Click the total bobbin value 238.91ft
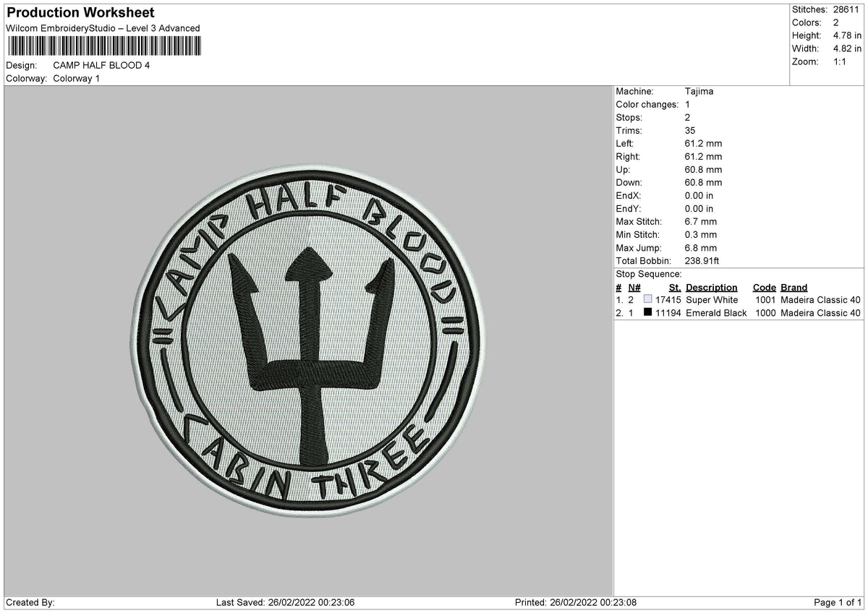The image size is (868, 613). (x=702, y=260)
